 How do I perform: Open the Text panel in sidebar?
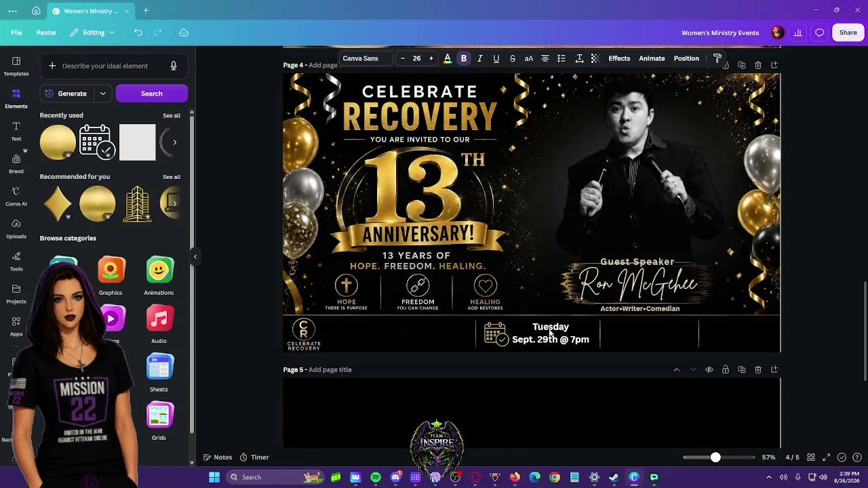(x=16, y=131)
